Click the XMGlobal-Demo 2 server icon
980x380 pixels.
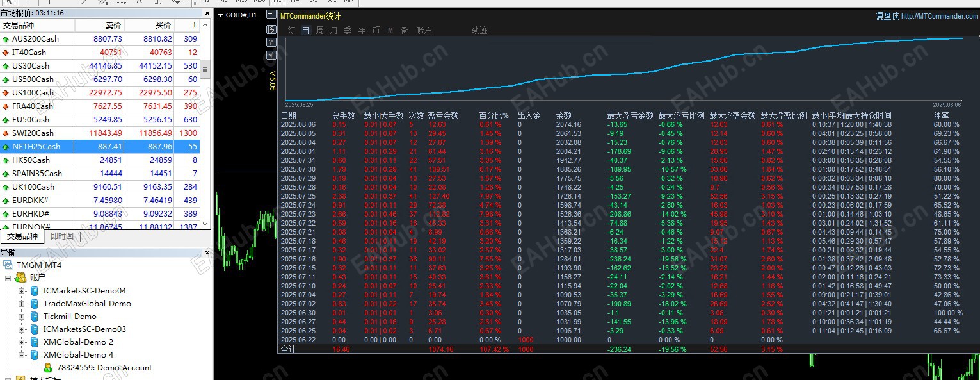[x=35, y=342]
